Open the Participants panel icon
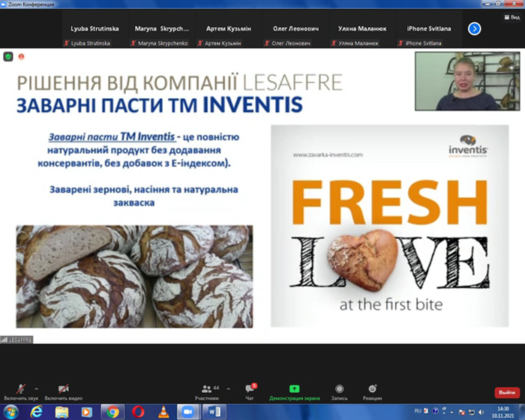This screenshot has width=525, height=420. point(206,388)
